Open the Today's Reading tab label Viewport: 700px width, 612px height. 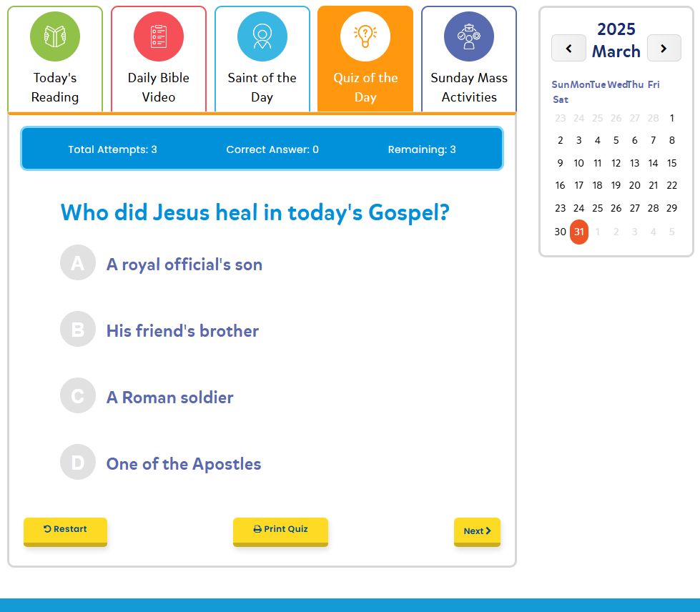click(x=55, y=87)
